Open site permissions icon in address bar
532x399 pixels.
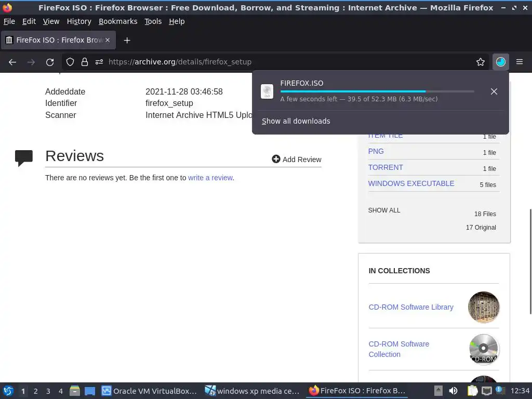(x=99, y=62)
